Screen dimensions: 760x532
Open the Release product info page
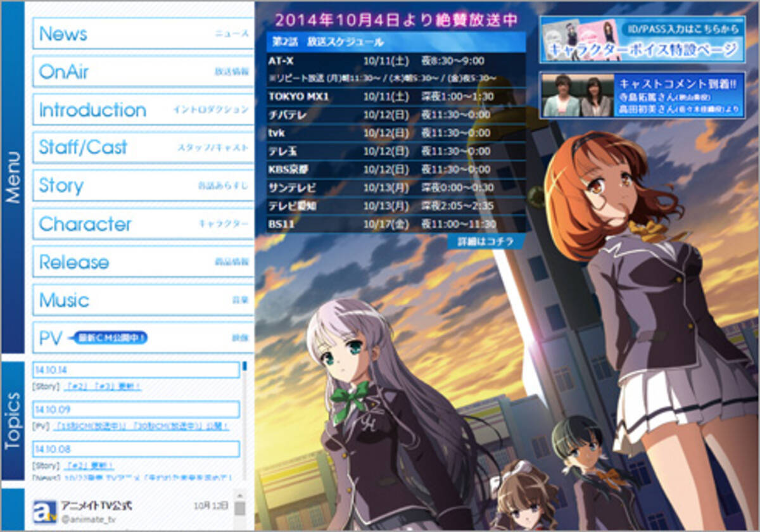(x=142, y=262)
